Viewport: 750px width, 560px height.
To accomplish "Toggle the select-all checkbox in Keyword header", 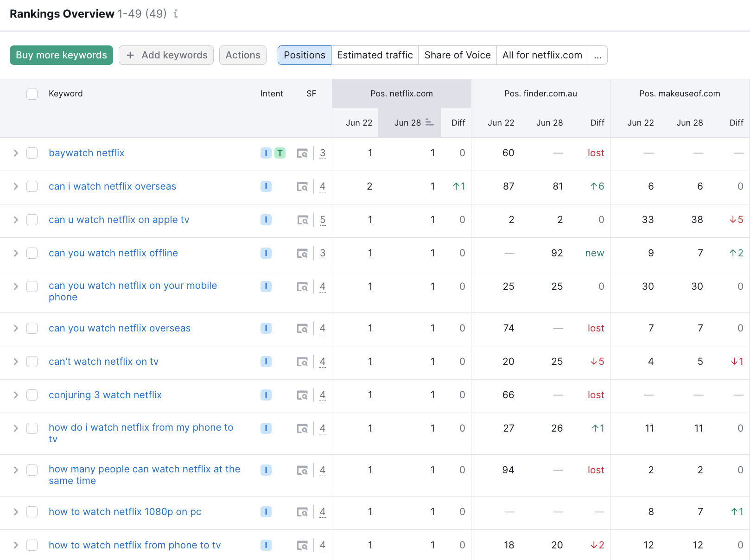I will point(32,94).
